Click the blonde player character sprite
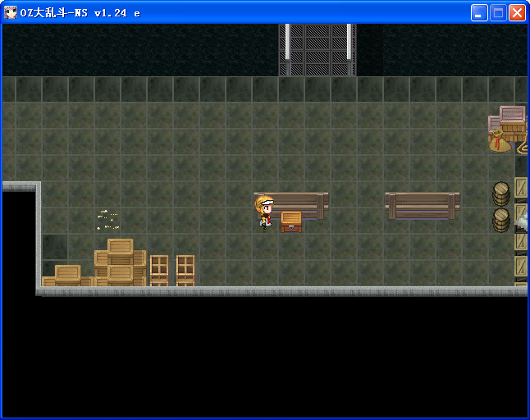This screenshot has width=530, height=420. tap(264, 213)
